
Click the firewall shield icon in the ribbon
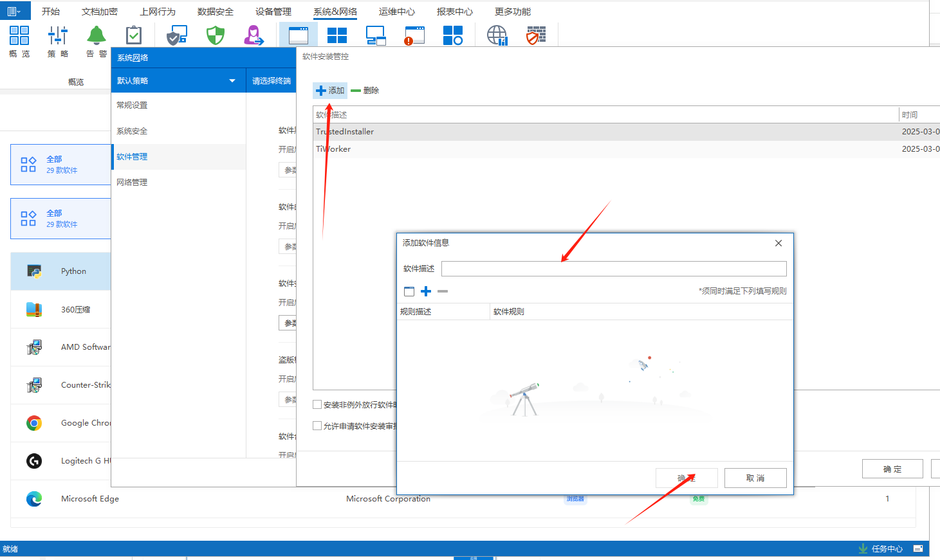[x=535, y=36]
